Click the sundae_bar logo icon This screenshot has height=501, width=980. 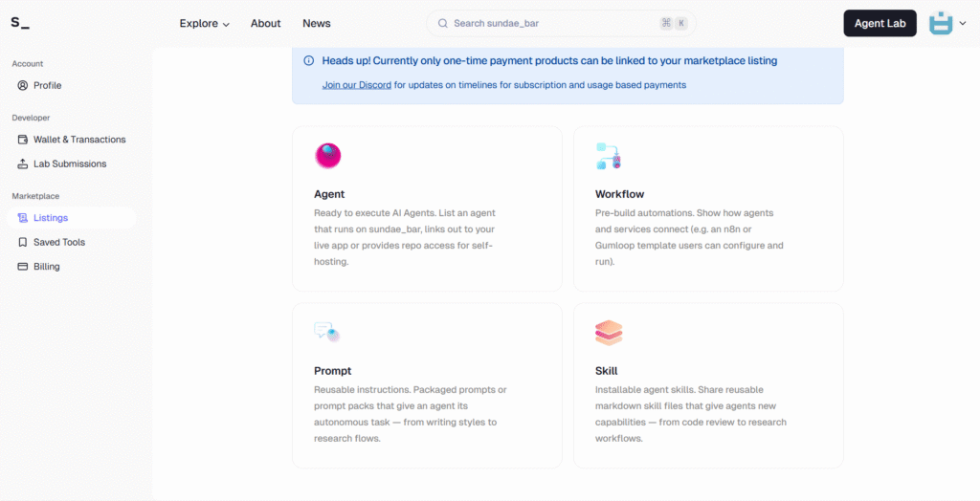click(20, 23)
